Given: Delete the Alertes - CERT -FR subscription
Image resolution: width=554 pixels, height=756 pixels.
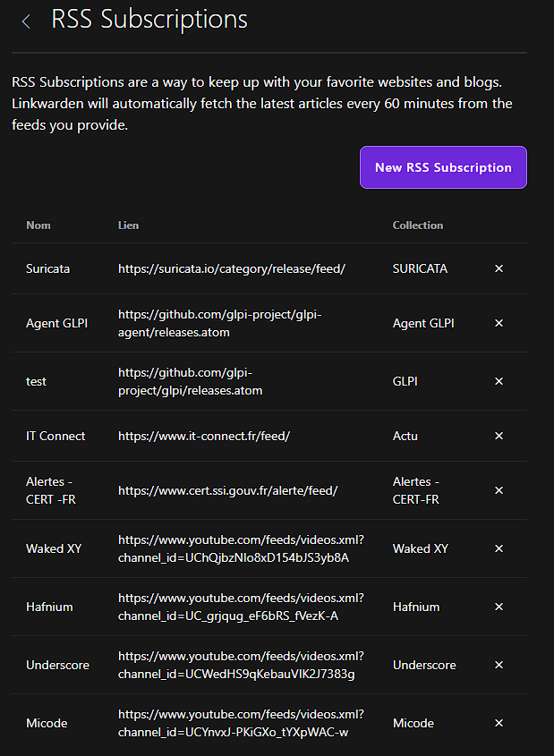Looking at the screenshot, I should [x=499, y=490].
